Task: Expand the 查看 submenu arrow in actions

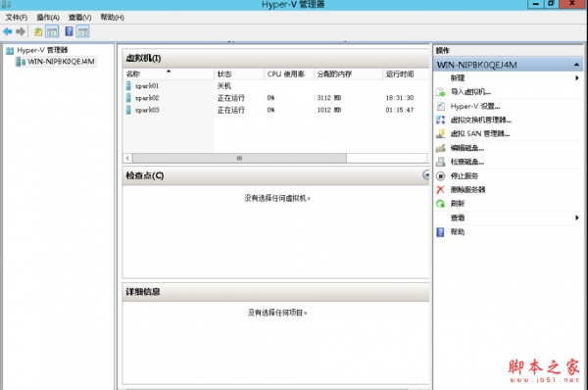Action: pyautogui.click(x=577, y=218)
